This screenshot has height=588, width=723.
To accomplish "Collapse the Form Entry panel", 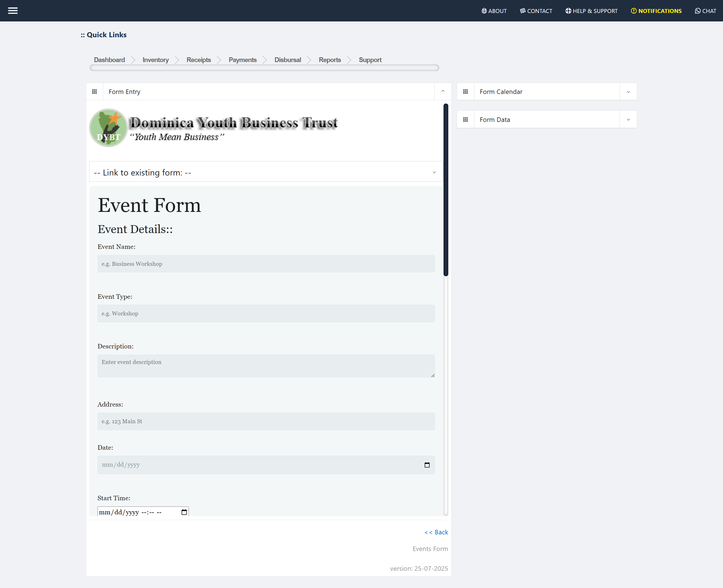I will pyautogui.click(x=443, y=91).
